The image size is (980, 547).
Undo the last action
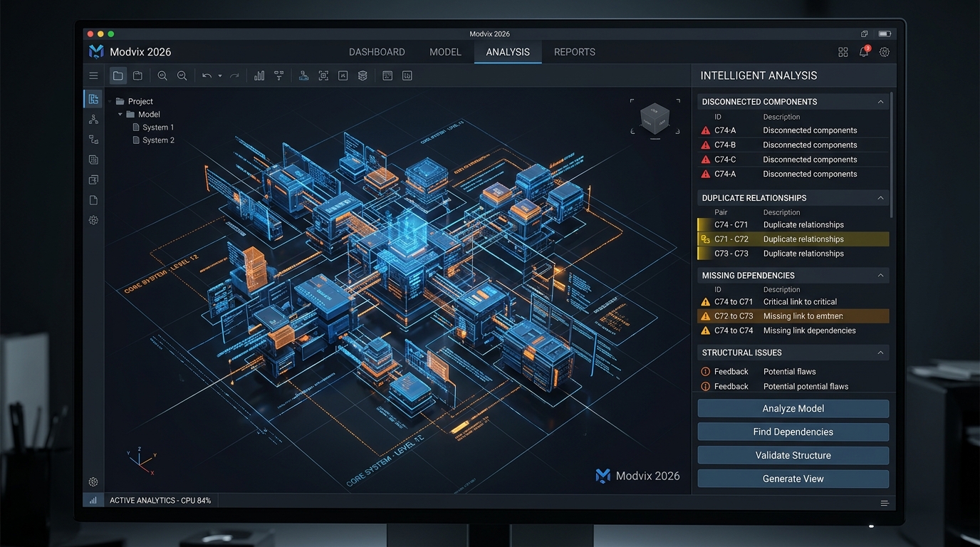coord(207,75)
